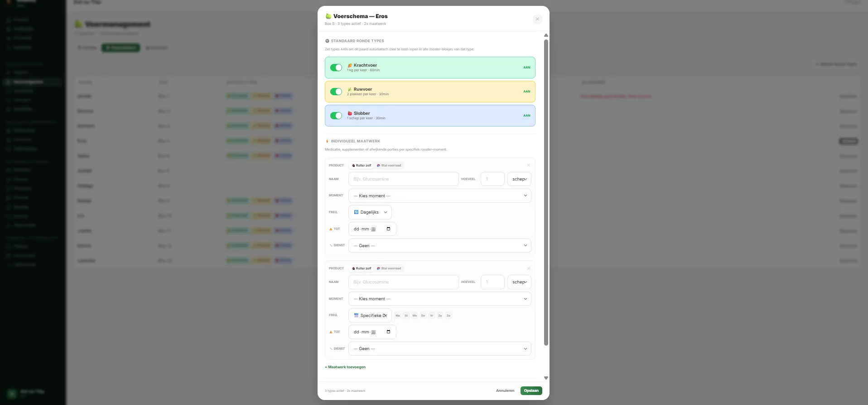Close the Voerschema — Eros dialog
Screen dimensions: 868x405
point(537,19)
